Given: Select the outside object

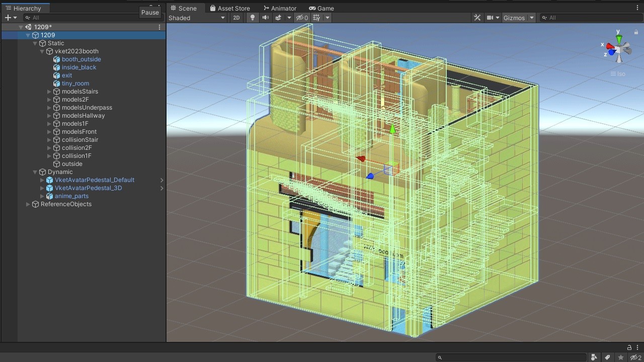Looking at the screenshot, I should [x=71, y=164].
